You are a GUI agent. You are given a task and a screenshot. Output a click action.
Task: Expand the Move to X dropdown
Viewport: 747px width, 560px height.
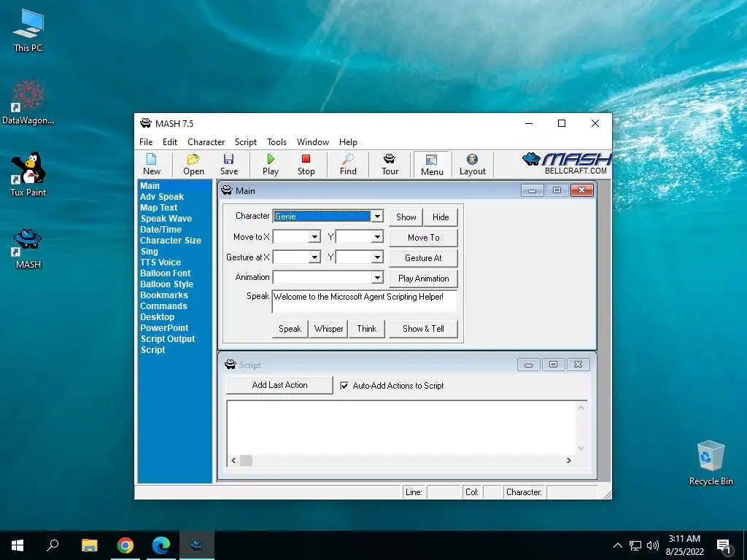click(314, 237)
